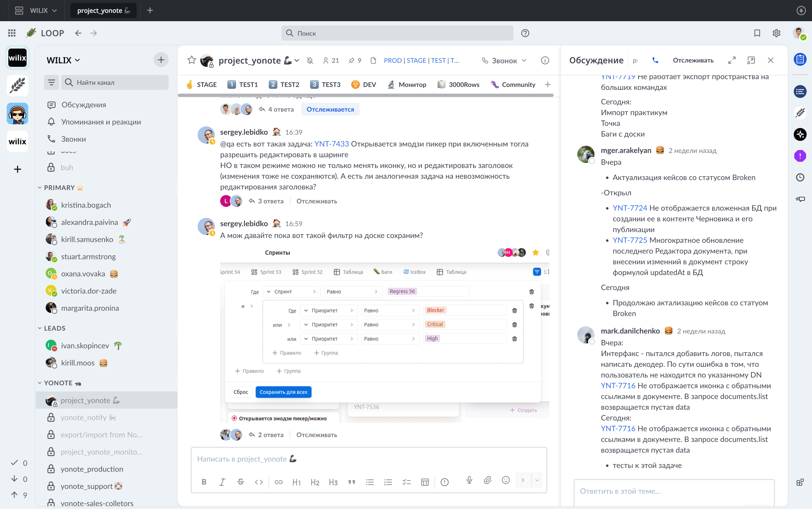Image resolution: width=812 pixels, height=509 pixels.
Task: Insert a checklist in the message
Action: tap(407, 482)
